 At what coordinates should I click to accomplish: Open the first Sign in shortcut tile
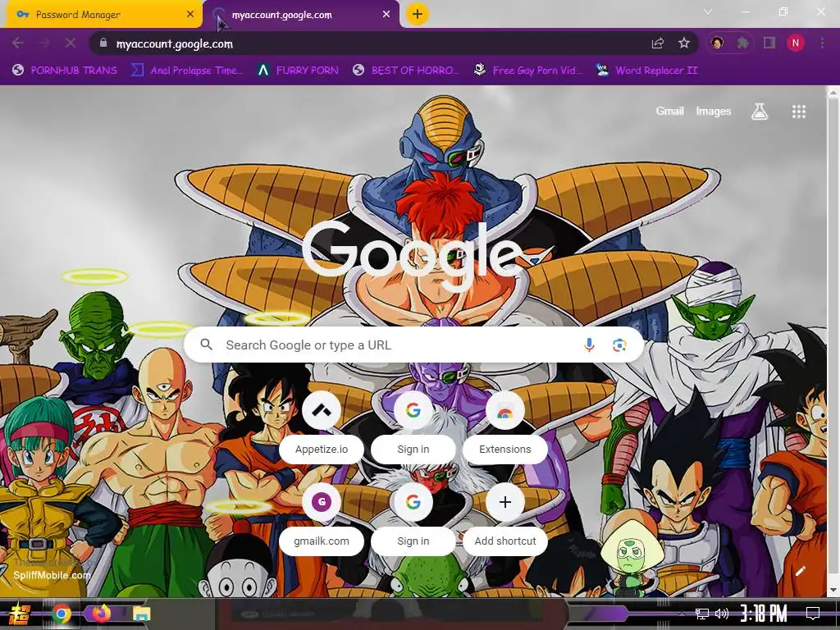click(413, 427)
